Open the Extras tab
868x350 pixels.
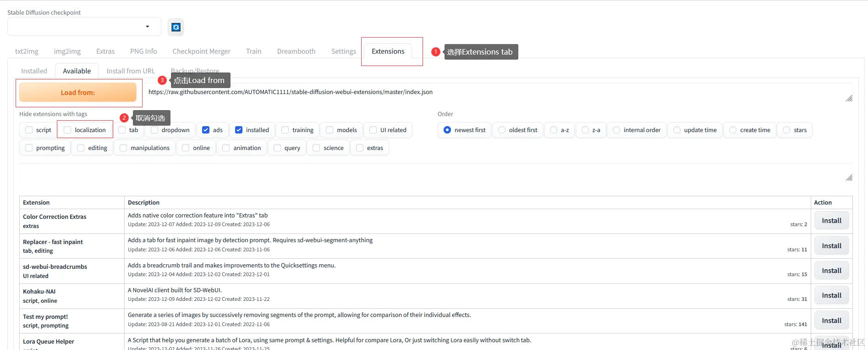pos(105,51)
